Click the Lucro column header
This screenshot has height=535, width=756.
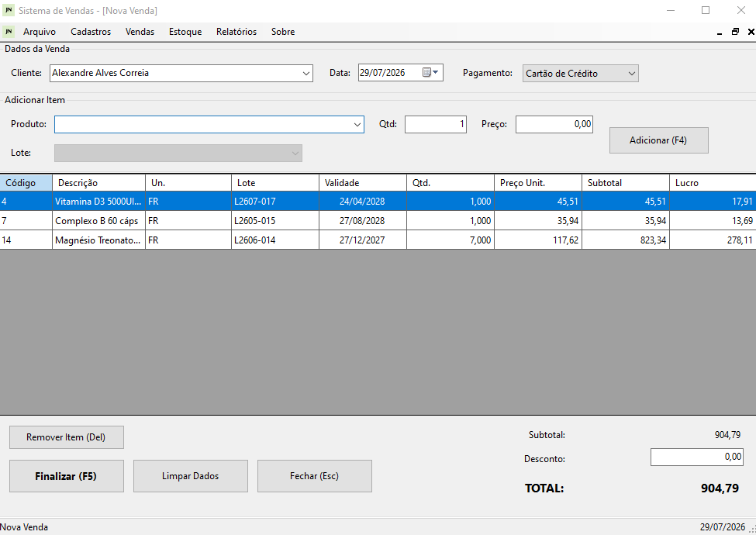tap(713, 183)
